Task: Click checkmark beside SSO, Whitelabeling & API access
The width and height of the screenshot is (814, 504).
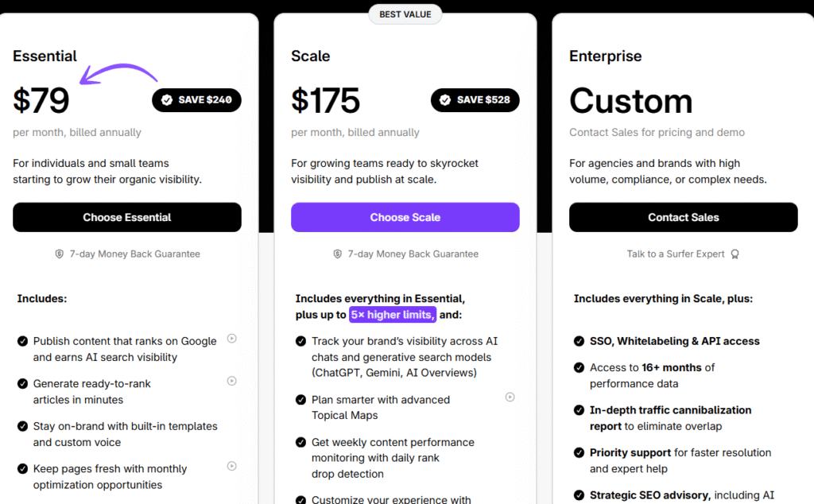Action: click(x=579, y=341)
